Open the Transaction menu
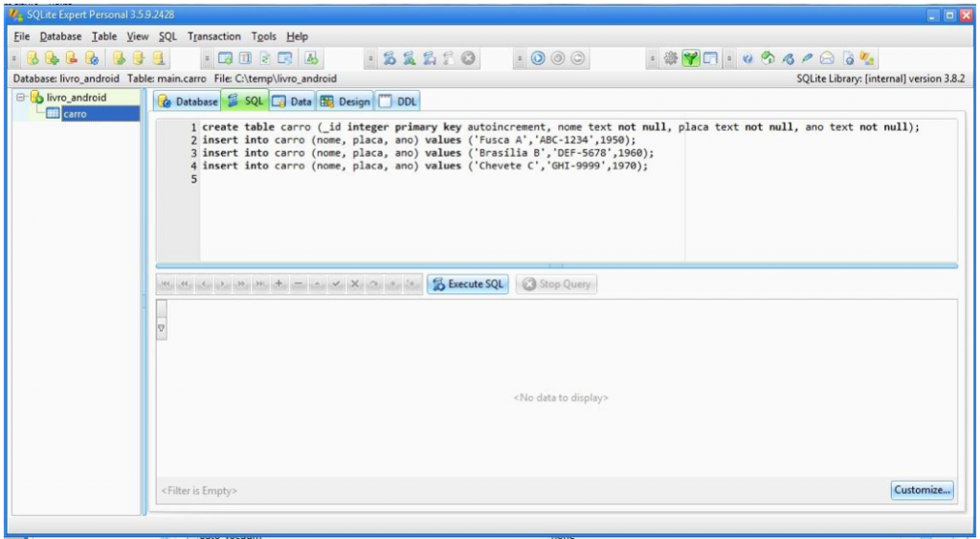This screenshot has width=980, height=539. 213,36
